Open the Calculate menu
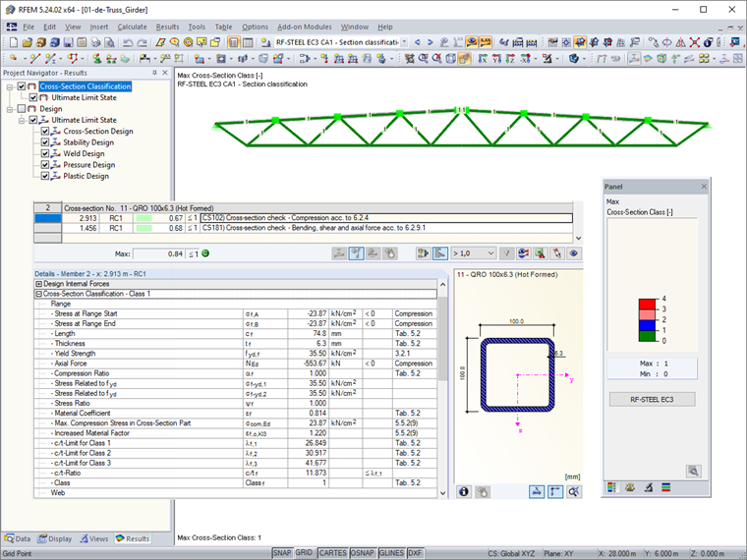Screen dimensions: 747x560 (132, 28)
